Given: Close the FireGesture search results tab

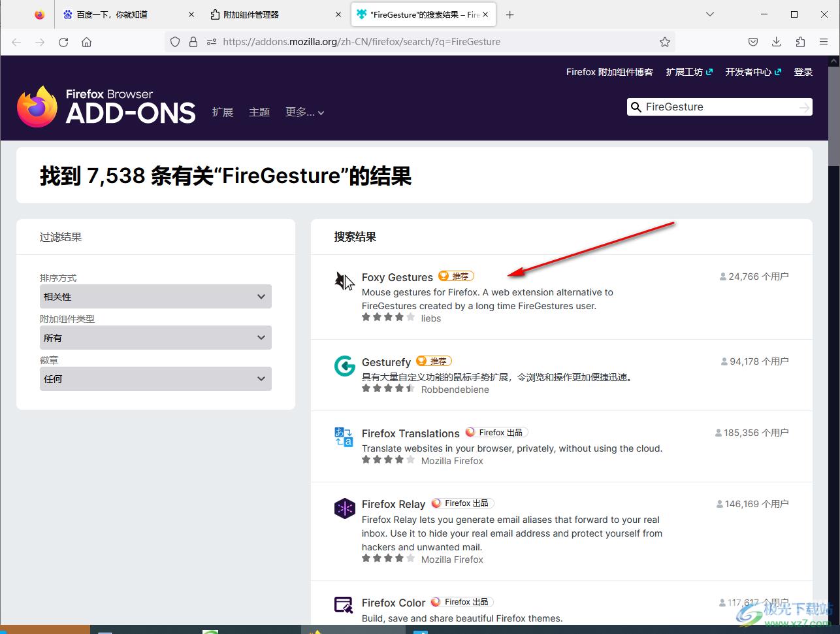Looking at the screenshot, I should [x=485, y=14].
